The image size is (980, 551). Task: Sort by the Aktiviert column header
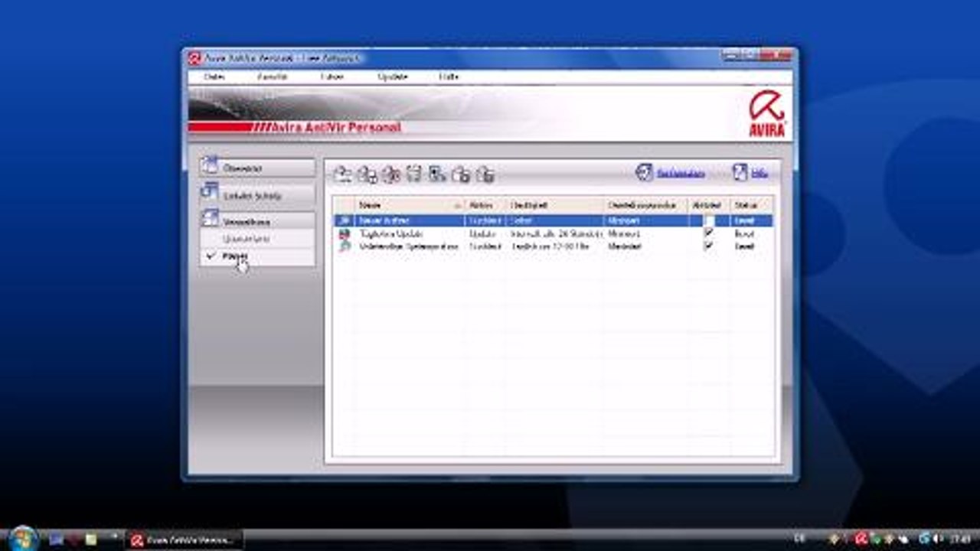(709, 205)
